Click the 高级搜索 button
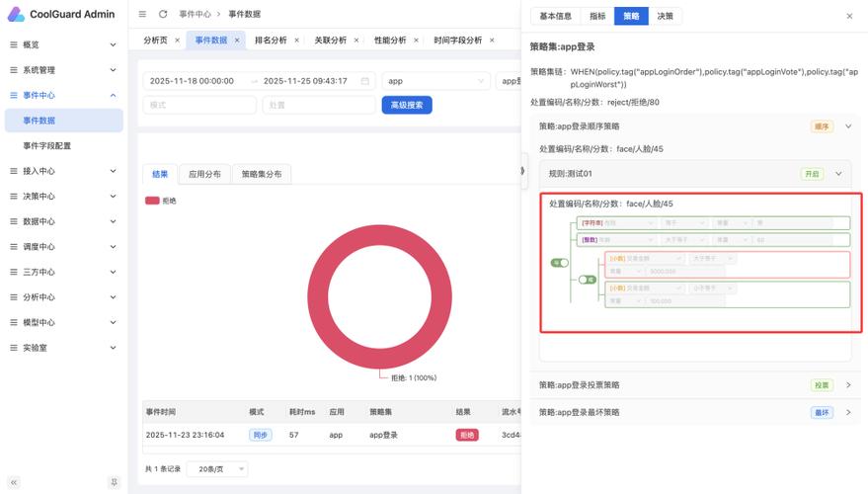The image size is (868, 494). [407, 105]
